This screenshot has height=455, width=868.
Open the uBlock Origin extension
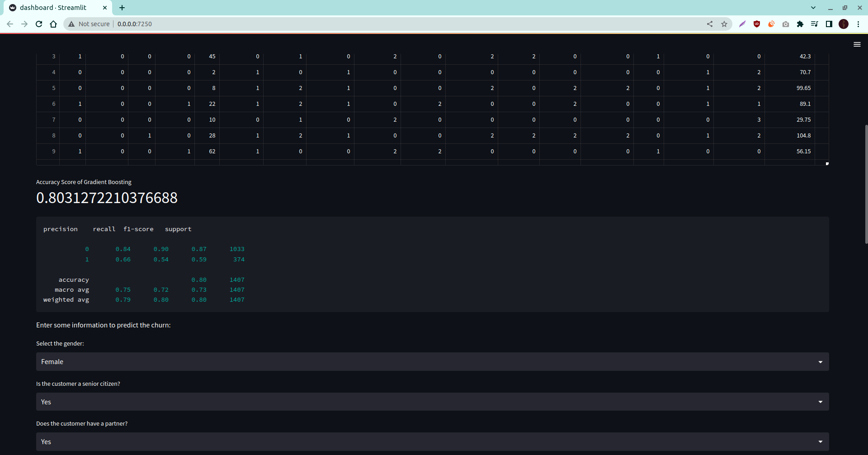(x=757, y=24)
